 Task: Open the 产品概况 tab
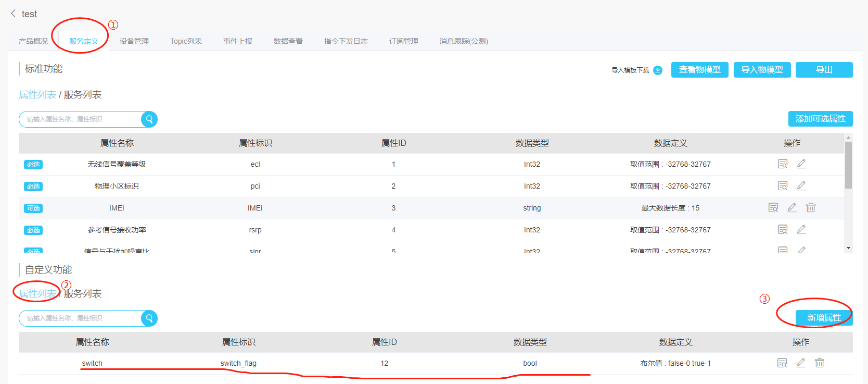(33, 41)
